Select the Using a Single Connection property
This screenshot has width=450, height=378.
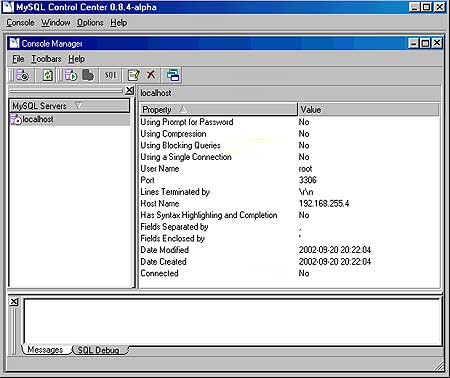186,157
